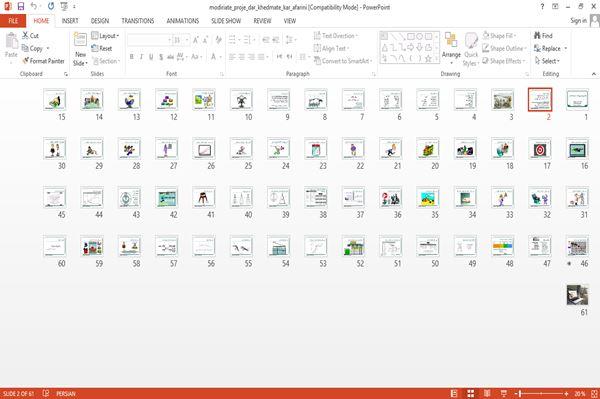Toggle Bold formatting
This screenshot has width=600, height=399.
(132, 57)
